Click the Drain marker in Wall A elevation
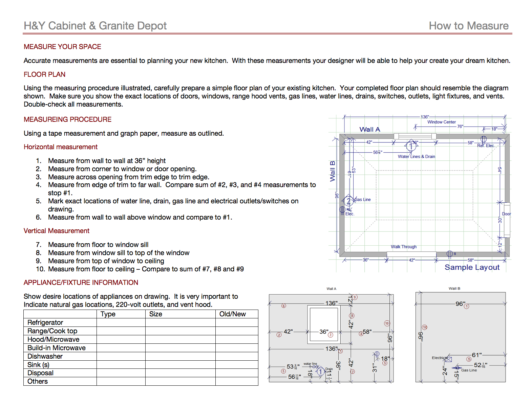 click(320, 372)
